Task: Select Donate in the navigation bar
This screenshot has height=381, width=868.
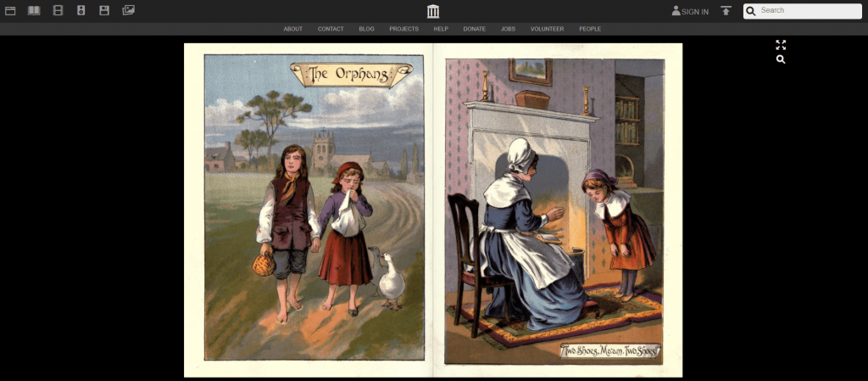Action: pyautogui.click(x=474, y=29)
